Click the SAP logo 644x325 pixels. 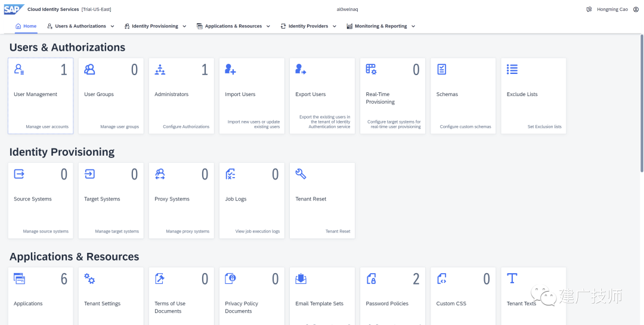tap(14, 9)
